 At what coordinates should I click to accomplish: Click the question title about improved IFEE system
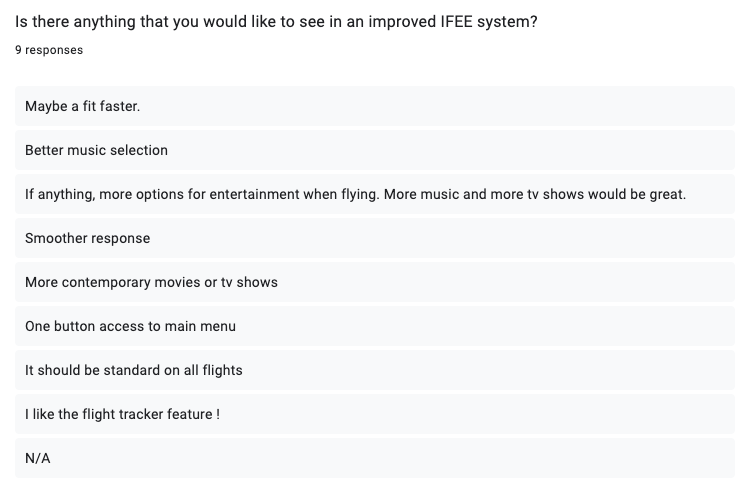point(276,22)
